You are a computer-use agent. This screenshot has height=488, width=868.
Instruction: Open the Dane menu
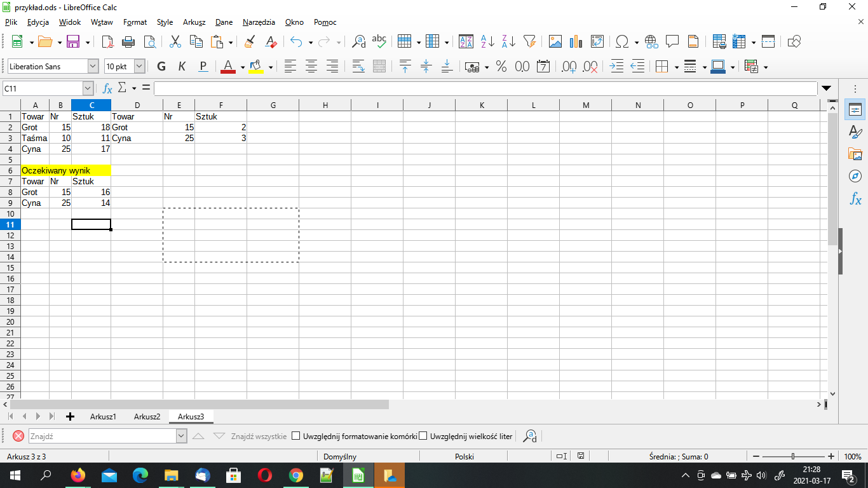tap(224, 22)
